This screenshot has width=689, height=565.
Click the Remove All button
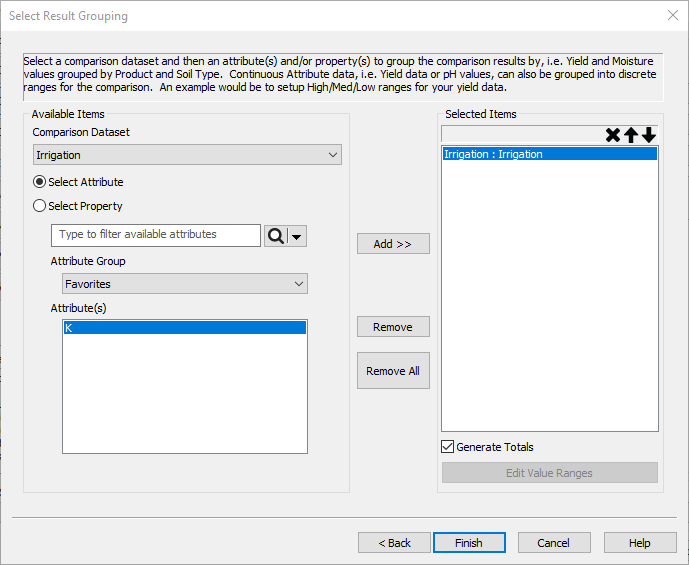pyautogui.click(x=393, y=371)
